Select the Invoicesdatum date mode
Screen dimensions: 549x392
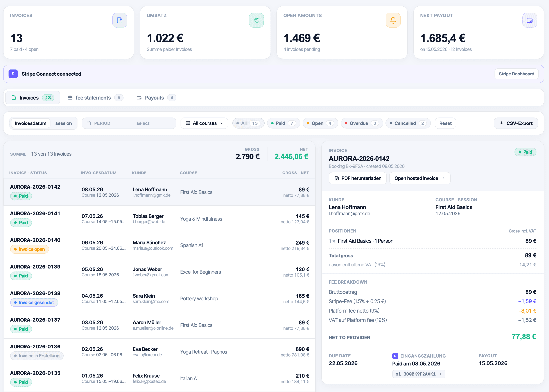[x=30, y=123]
